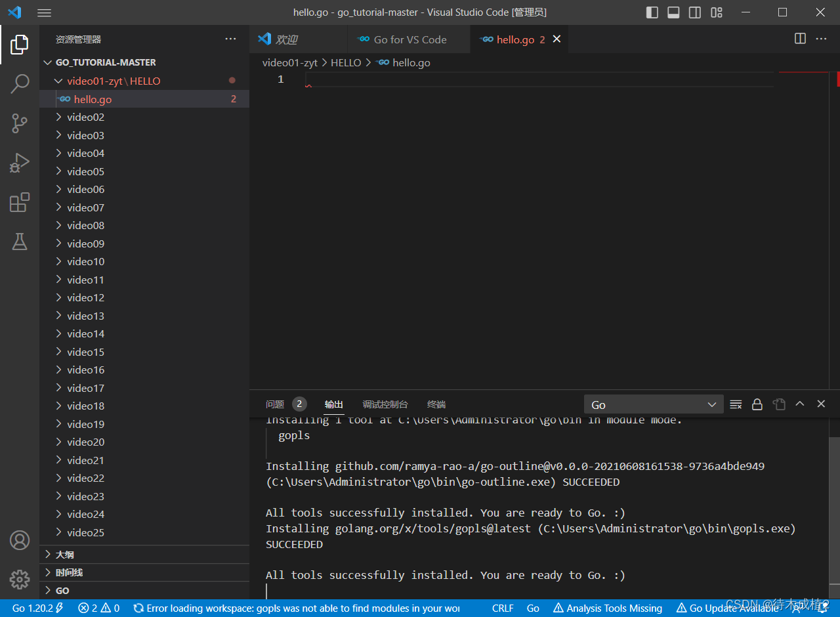Expand the video17 folder

144,388
